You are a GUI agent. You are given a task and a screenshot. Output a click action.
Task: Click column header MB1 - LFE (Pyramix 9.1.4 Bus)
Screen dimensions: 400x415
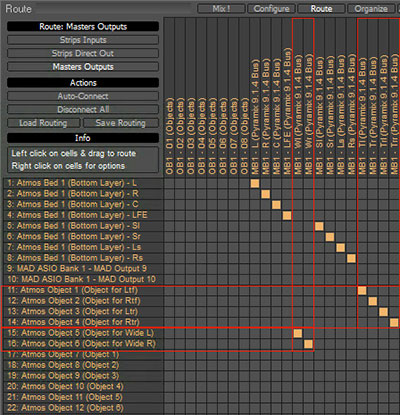(287, 111)
